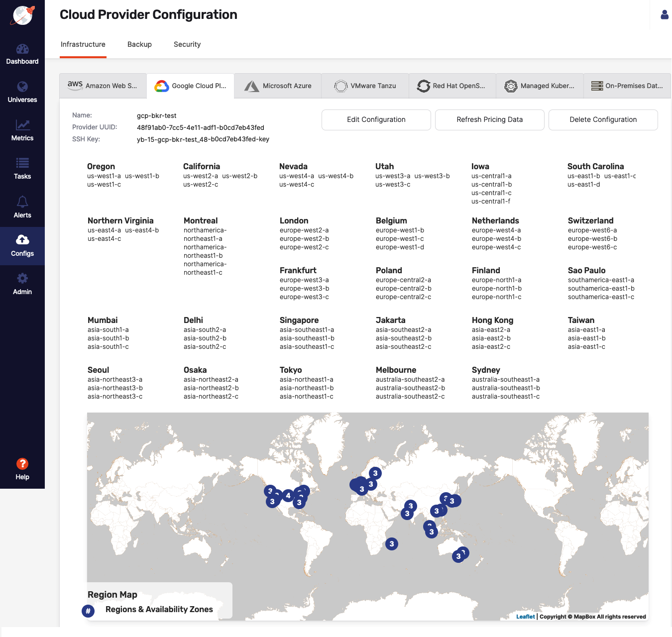Image resolution: width=672 pixels, height=637 pixels.
Task: Switch to the Backup tab
Action: [139, 44]
